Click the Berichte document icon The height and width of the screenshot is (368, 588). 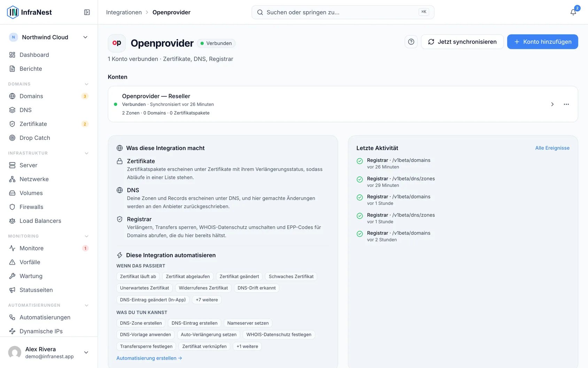(12, 69)
